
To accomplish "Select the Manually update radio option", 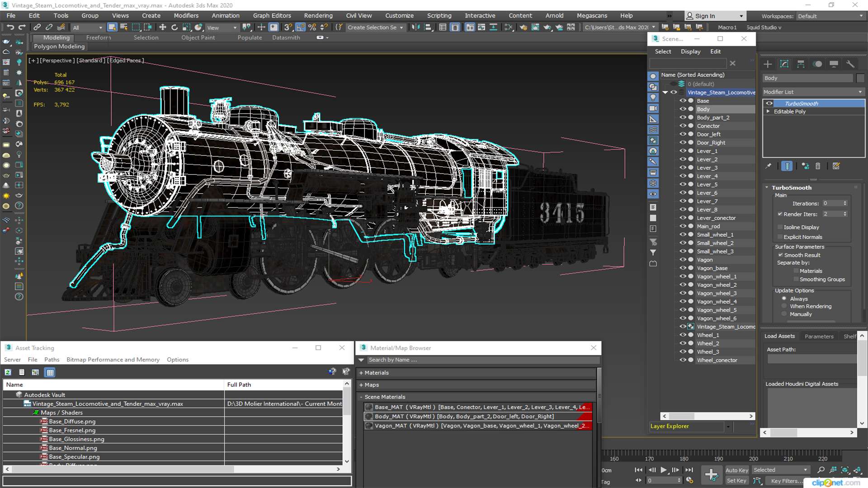I will coord(784,314).
